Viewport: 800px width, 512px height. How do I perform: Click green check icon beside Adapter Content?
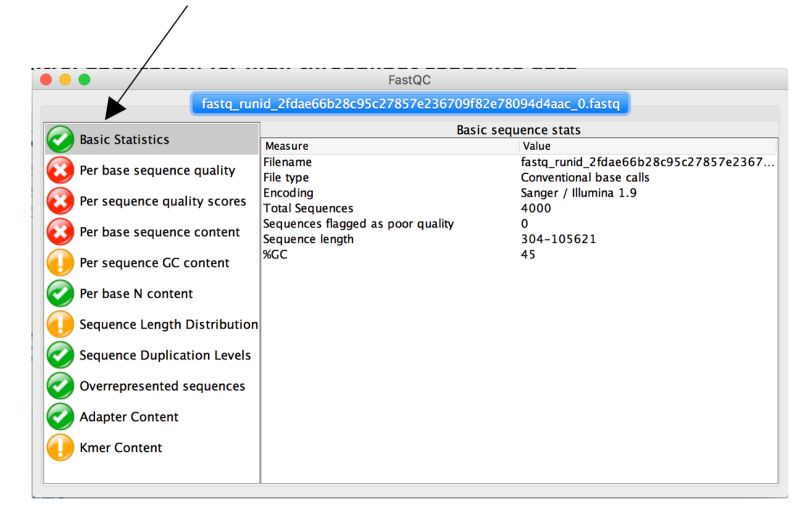click(x=60, y=417)
